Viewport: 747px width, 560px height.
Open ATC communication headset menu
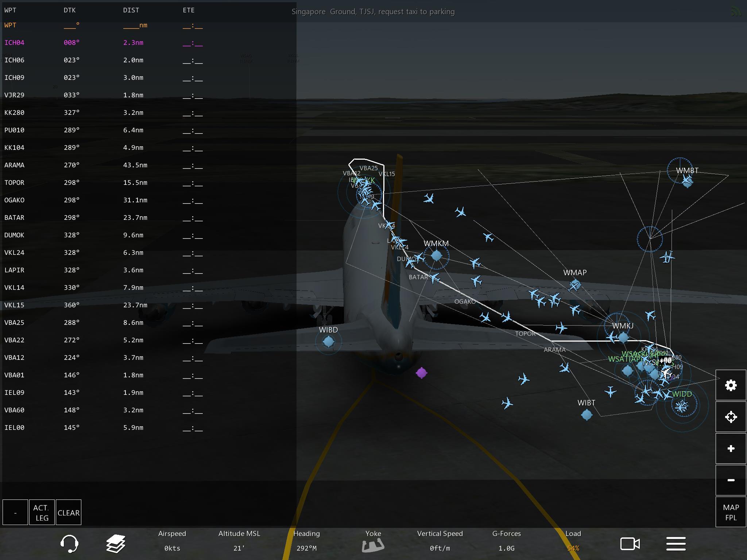coord(69,544)
